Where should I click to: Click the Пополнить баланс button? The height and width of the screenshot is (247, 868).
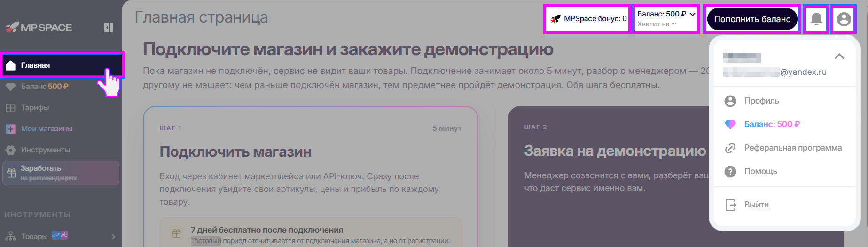752,19
